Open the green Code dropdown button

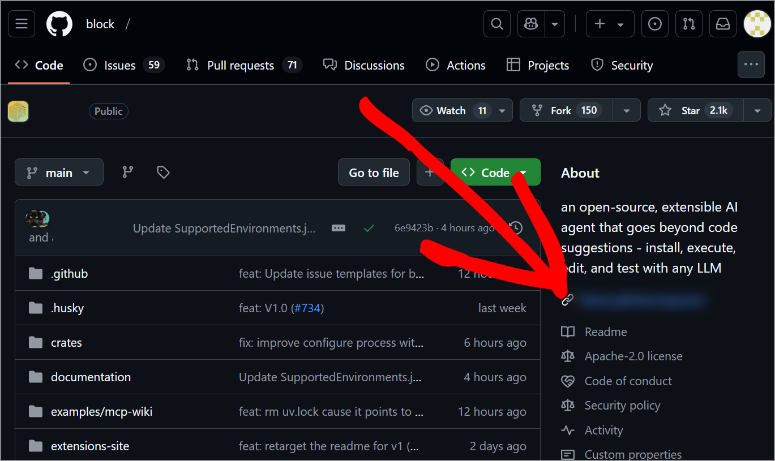(x=495, y=172)
